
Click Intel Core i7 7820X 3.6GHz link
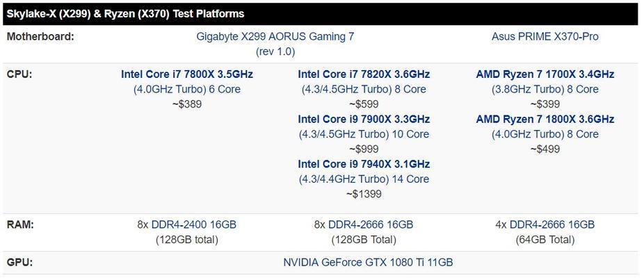364,74
